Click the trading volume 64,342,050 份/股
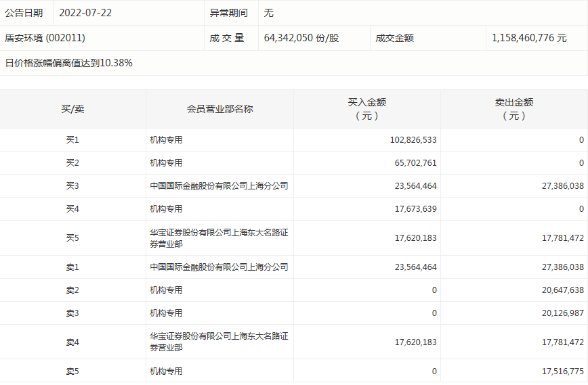Screen dimensions: 588x385 tap(301, 38)
